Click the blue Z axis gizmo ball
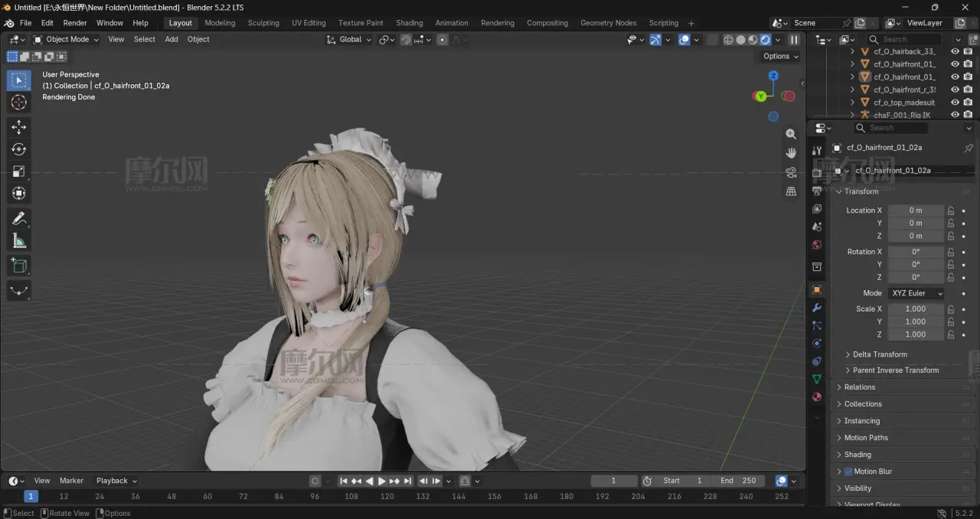 tap(773, 76)
